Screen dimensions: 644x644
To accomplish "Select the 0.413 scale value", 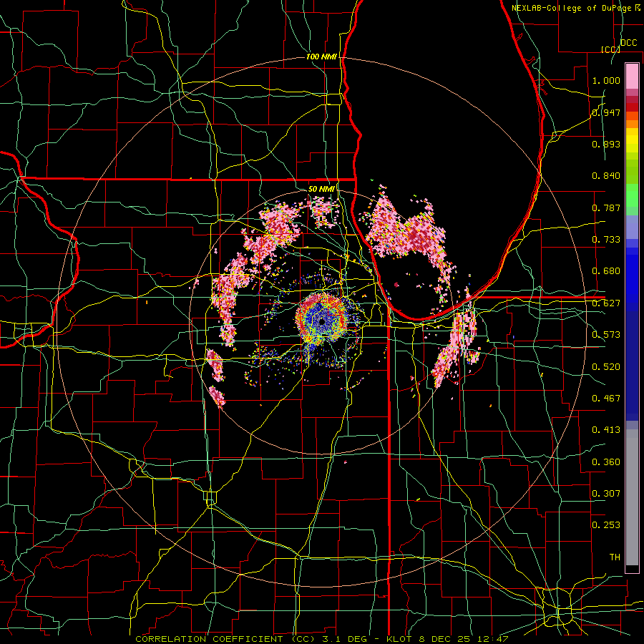I will [x=606, y=430].
